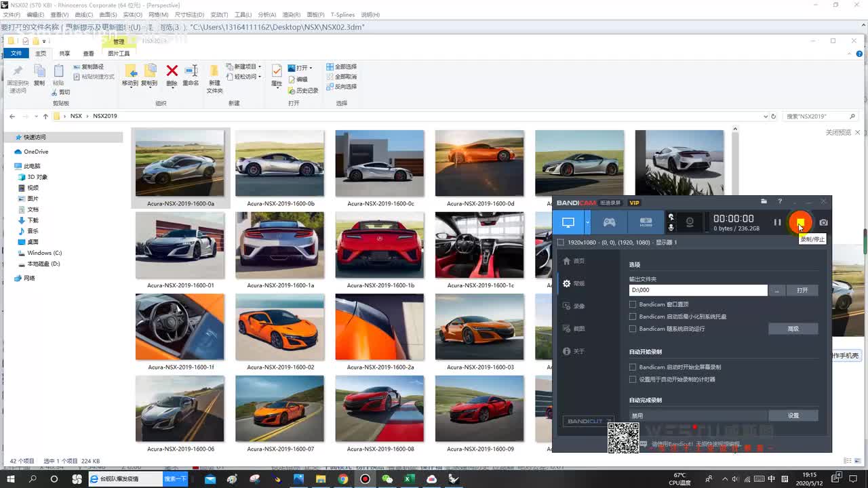The width and height of the screenshot is (868, 488).
Task: Toggle Bandicam microphone icon
Action: [x=671, y=228]
